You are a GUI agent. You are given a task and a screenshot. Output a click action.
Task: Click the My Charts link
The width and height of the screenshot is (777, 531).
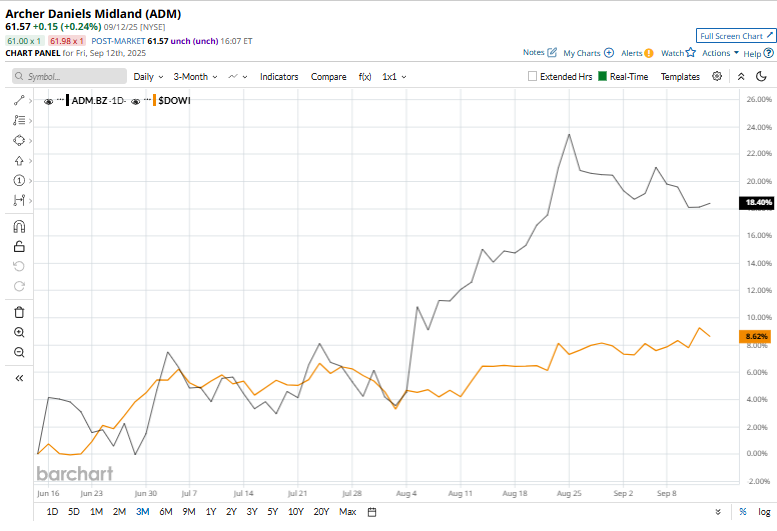(582, 53)
